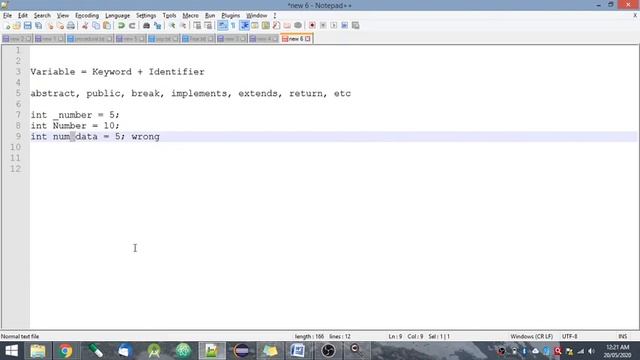Toggle Show All Characters pilcrow icon

(x=233, y=26)
